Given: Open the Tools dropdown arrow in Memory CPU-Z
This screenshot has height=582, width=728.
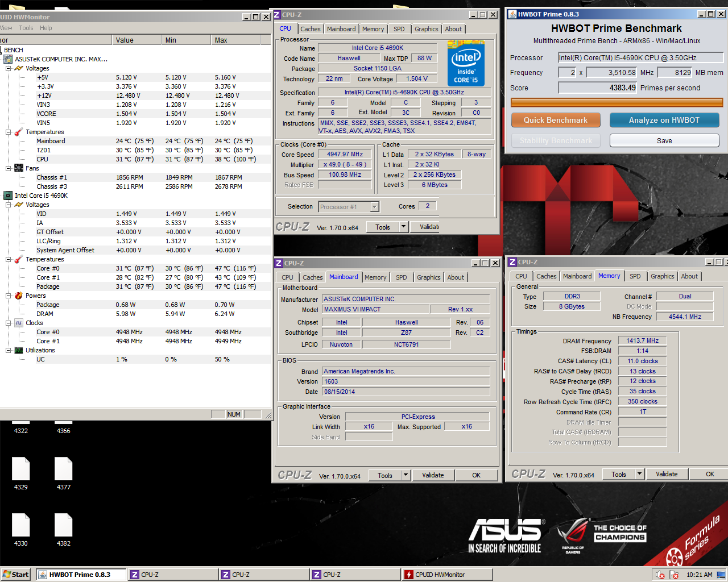Looking at the screenshot, I should (639, 474).
